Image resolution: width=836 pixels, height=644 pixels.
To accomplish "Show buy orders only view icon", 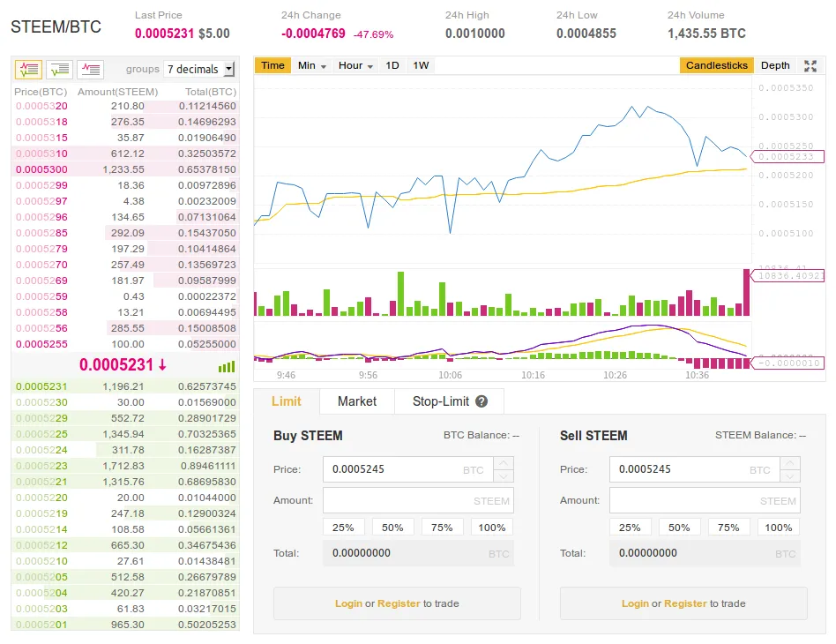I will (x=59, y=70).
